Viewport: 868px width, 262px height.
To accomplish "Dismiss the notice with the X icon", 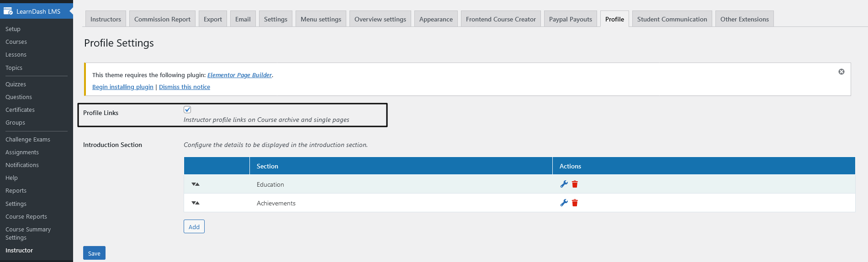I will coord(841,72).
